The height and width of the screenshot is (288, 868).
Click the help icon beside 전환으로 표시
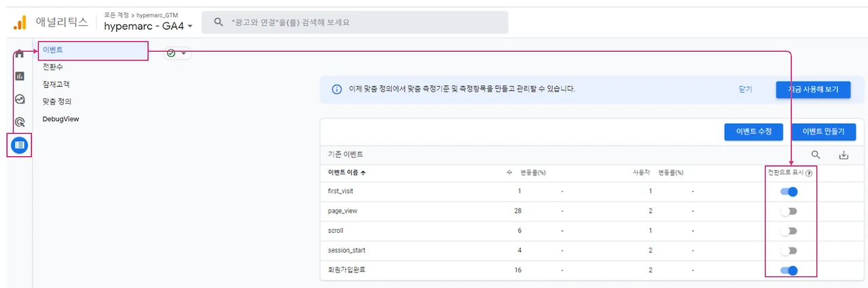[x=809, y=173]
